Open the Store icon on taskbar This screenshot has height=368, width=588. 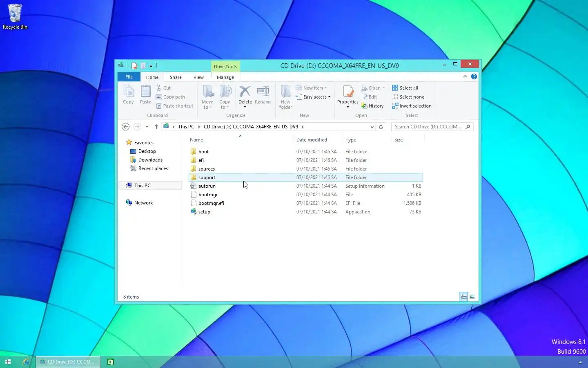click(x=110, y=362)
